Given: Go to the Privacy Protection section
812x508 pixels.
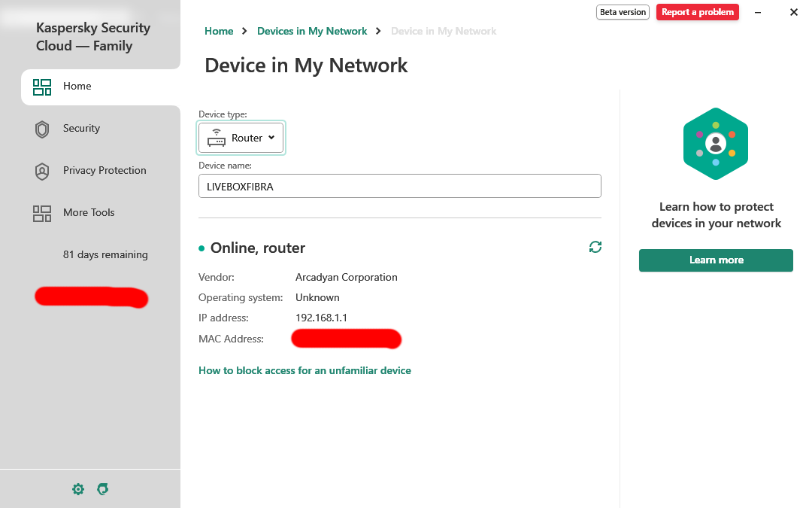Looking at the screenshot, I should pos(105,170).
